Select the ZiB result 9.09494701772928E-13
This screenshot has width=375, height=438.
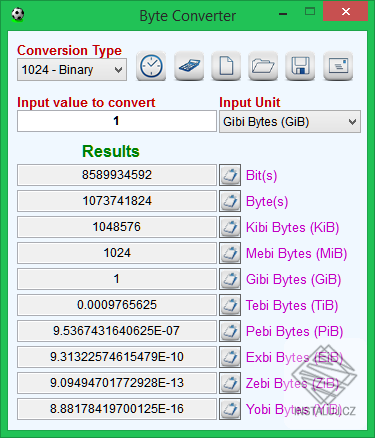click(x=117, y=383)
